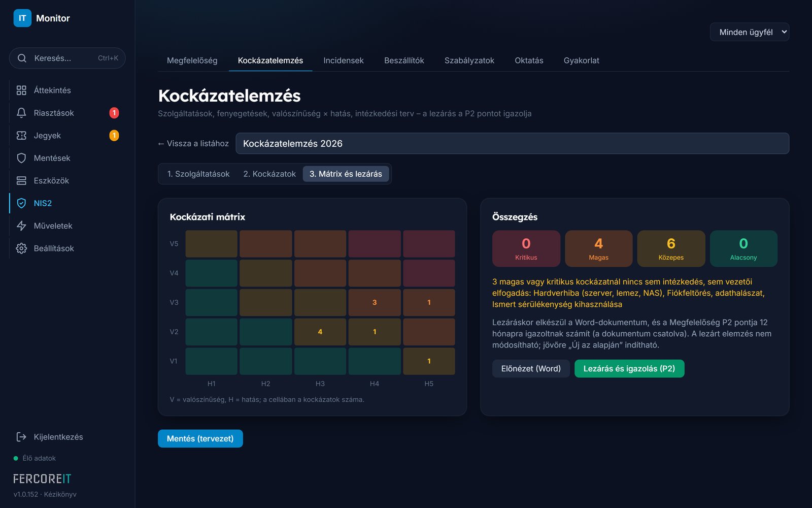
Task: Click the Alacsony summary card
Action: point(743,248)
